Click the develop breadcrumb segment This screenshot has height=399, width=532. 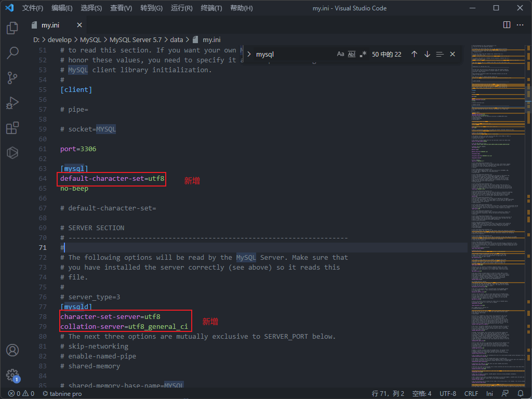(60, 39)
